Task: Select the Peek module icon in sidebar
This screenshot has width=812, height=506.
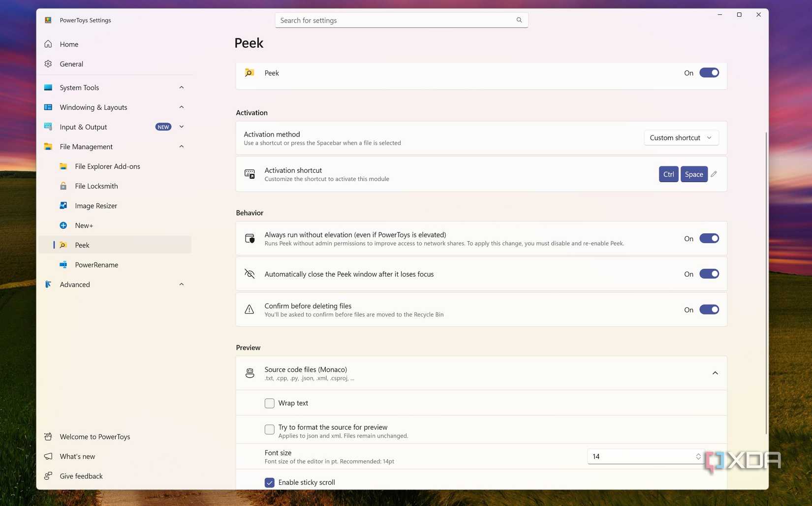Action: [63, 245]
